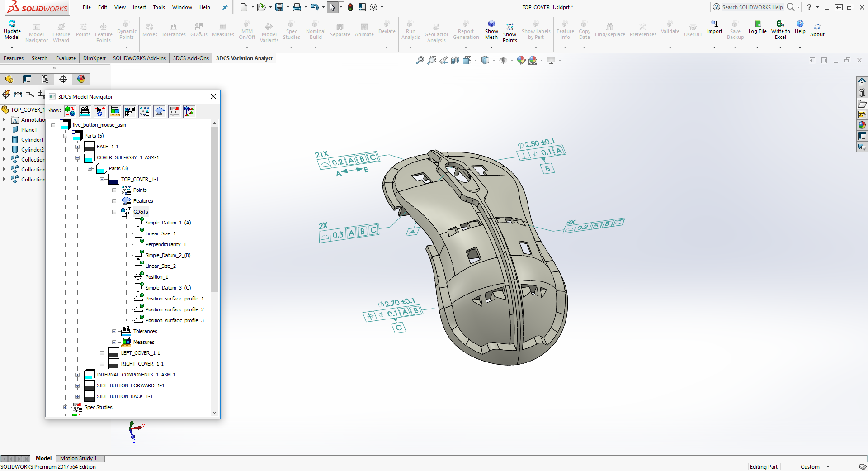Expand the Tolerances node under TOP_COVER_1-1

[x=114, y=331]
